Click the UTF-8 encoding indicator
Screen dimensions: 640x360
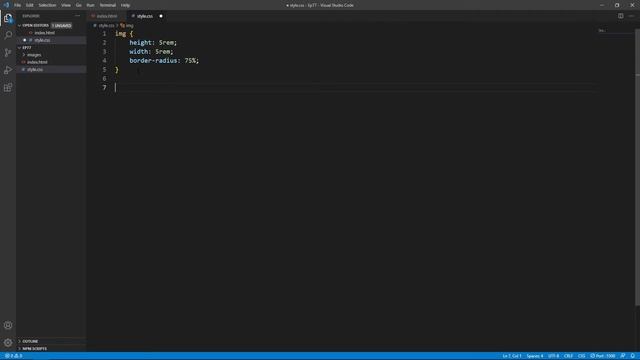(553, 356)
